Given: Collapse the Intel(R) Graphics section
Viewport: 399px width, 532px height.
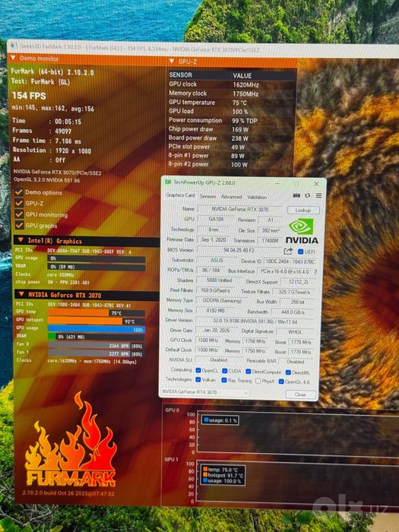Looking at the screenshot, I should pyautogui.click(x=21, y=240).
